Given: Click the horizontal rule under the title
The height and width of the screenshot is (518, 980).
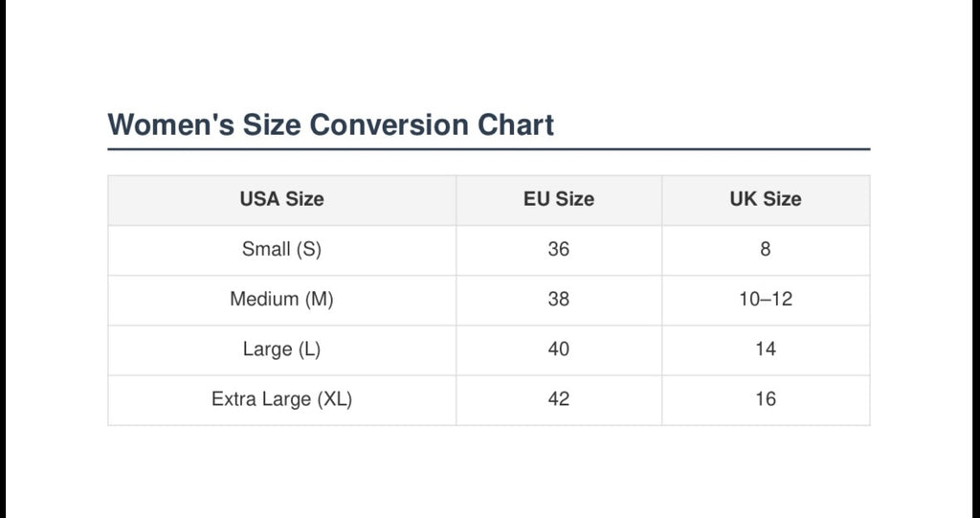Looking at the screenshot, I should coord(489,149).
